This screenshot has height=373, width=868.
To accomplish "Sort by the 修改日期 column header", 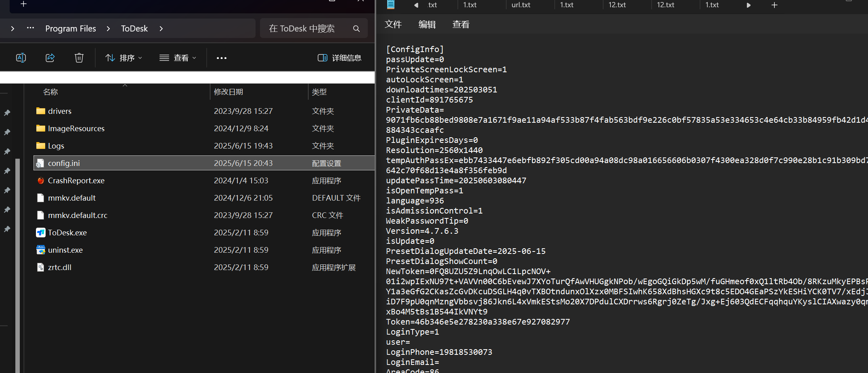I will click(229, 92).
